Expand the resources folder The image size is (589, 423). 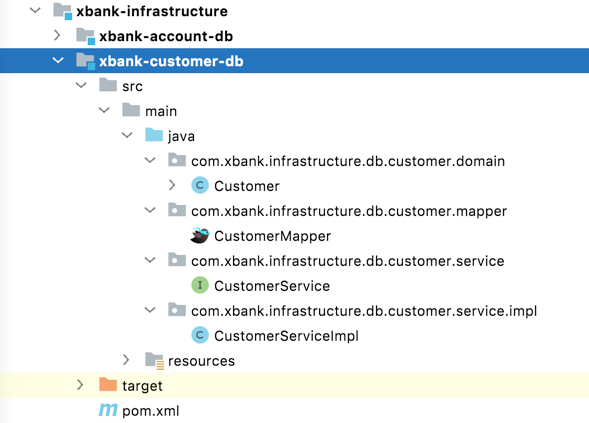point(126,360)
